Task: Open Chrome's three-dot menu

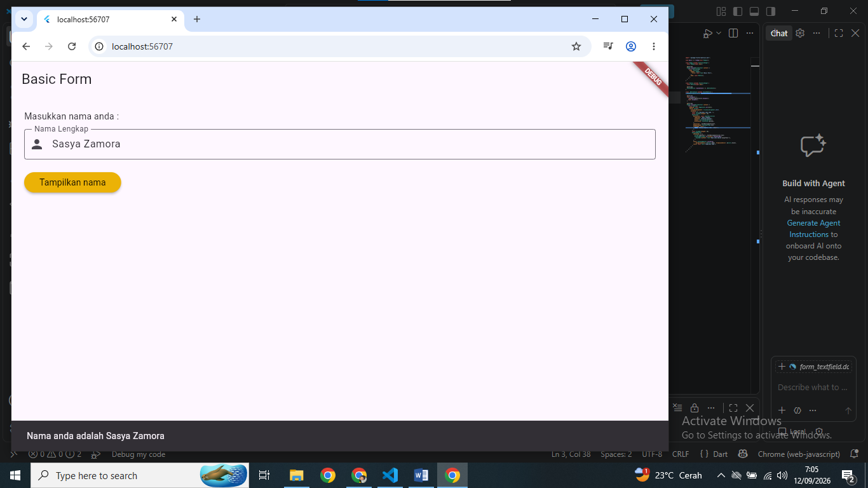Action: (654, 46)
